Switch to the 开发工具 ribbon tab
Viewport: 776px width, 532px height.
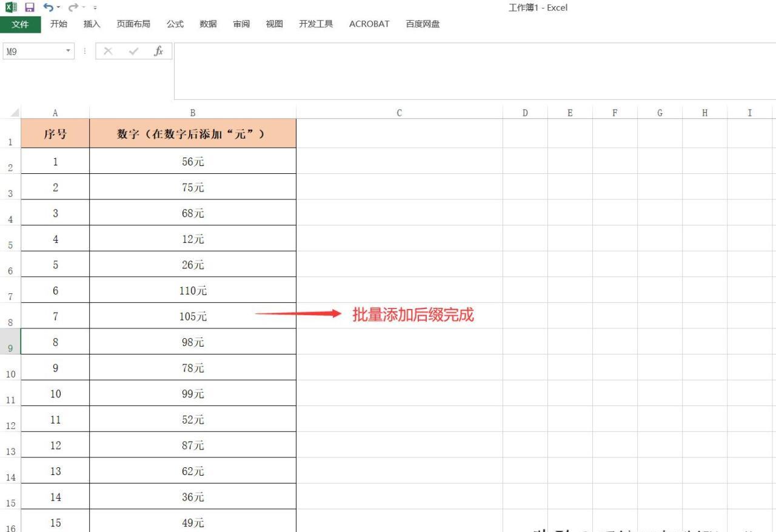(x=316, y=24)
